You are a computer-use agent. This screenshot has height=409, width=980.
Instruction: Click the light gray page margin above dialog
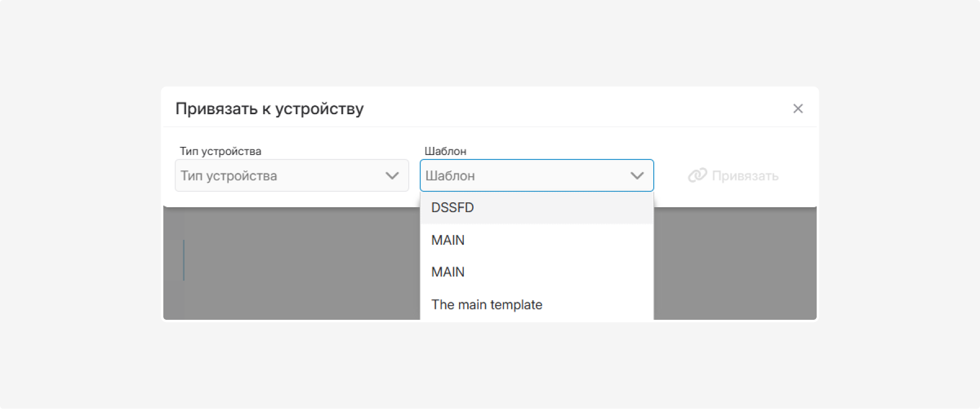[490, 44]
